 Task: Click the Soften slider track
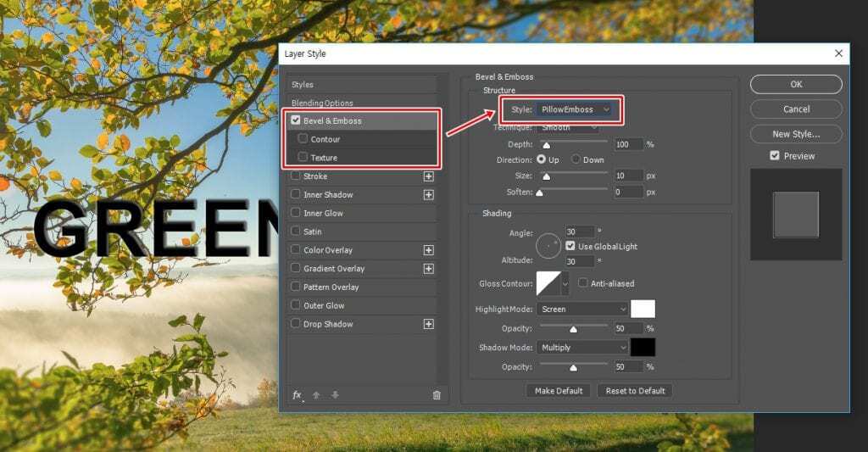point(574,188)
